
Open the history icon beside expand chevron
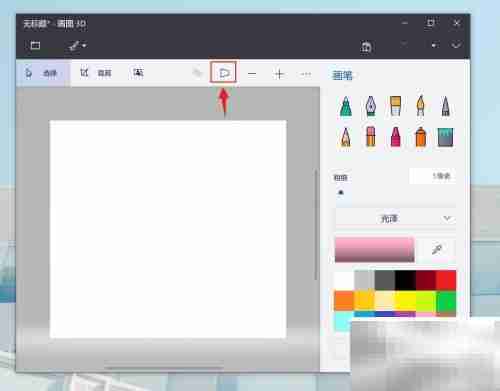click(434, 45)
